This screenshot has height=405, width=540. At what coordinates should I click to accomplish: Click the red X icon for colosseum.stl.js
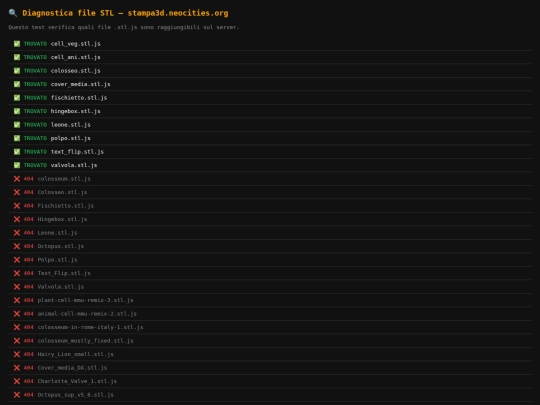coord(17,179)
